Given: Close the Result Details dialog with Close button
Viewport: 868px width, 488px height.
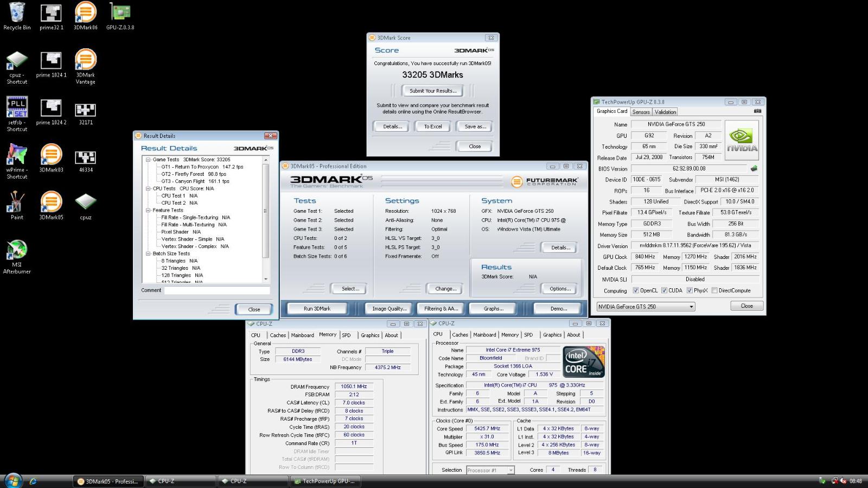Looking at the screenshot, I should [254, 309].
